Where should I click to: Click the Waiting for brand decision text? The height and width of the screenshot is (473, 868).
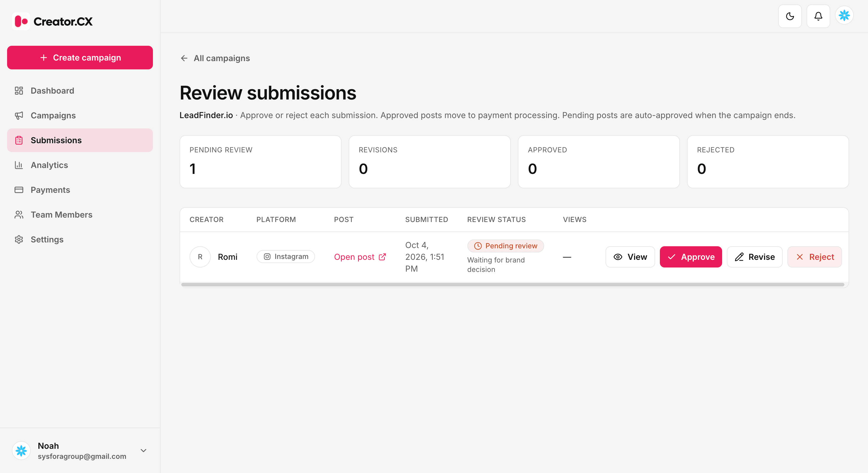[x=496, y=265]
